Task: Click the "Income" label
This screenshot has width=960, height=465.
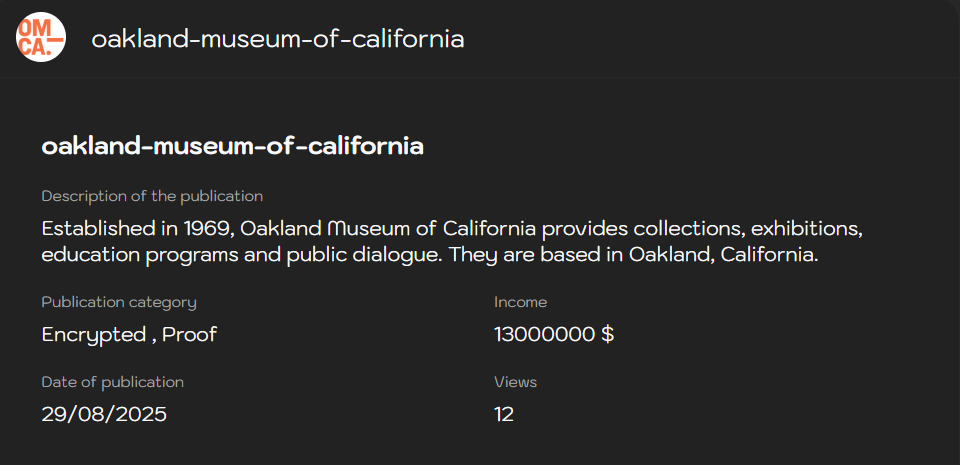Action: 520,302
